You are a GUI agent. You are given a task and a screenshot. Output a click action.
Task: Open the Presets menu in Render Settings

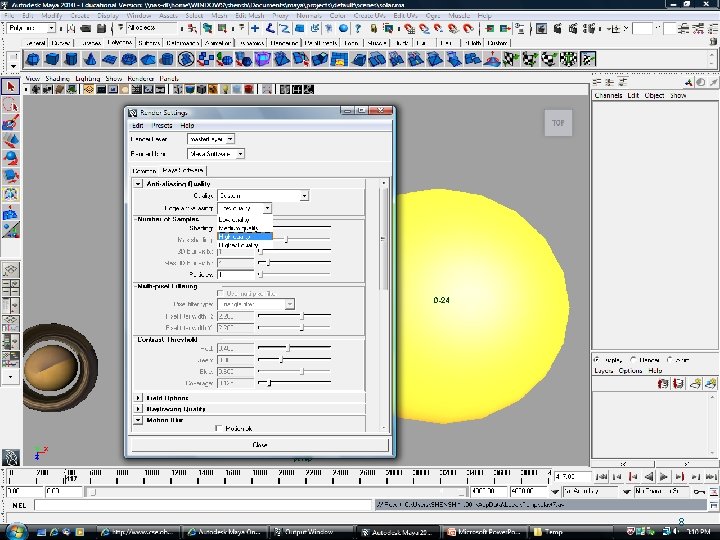coord(162,125)
